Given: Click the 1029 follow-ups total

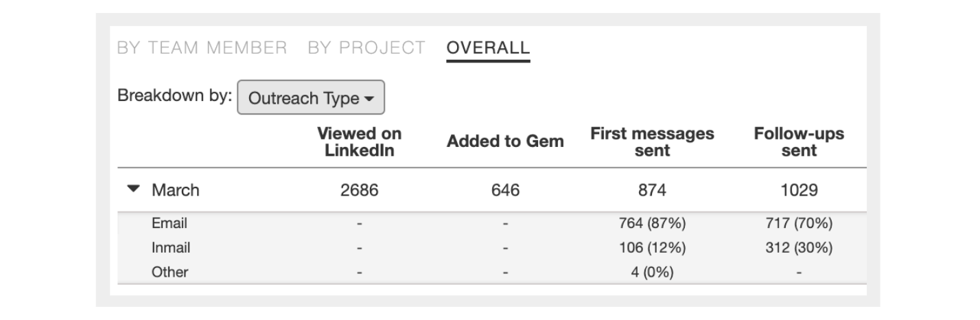Looking at the screenshot, I should click(799, 190).
